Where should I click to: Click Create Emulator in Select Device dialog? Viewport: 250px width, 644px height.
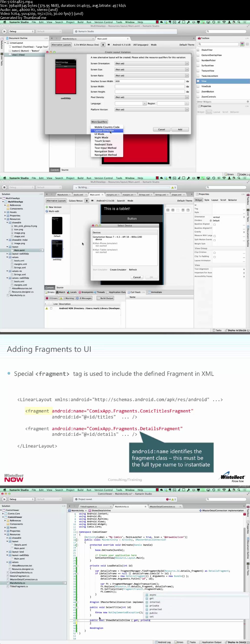pos(118,270)
